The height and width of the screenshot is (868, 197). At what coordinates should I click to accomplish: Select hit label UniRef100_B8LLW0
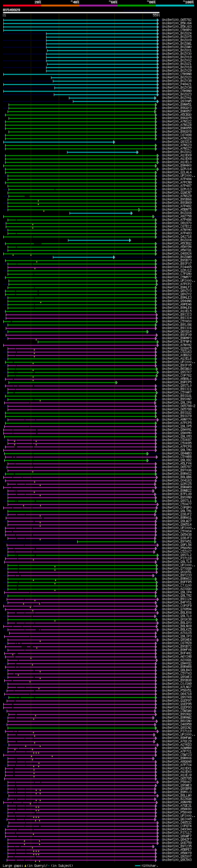point(177,795)
